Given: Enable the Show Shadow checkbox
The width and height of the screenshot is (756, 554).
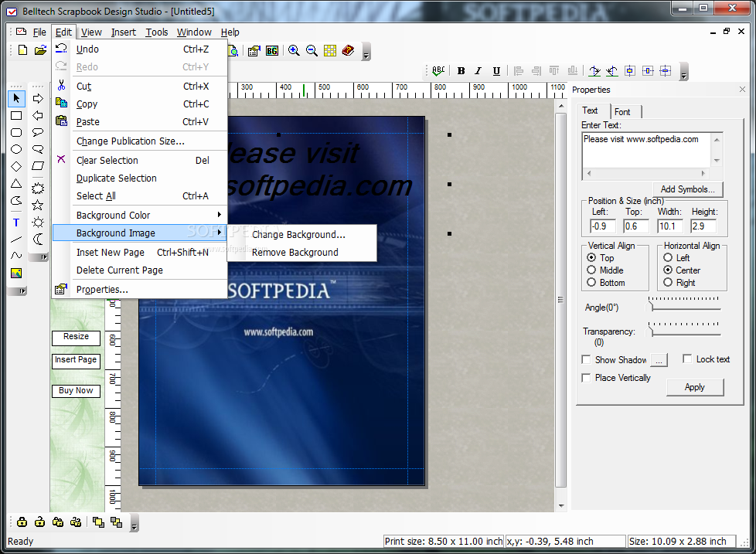Looking at the screenshot, I should click(x=586, y=359).
